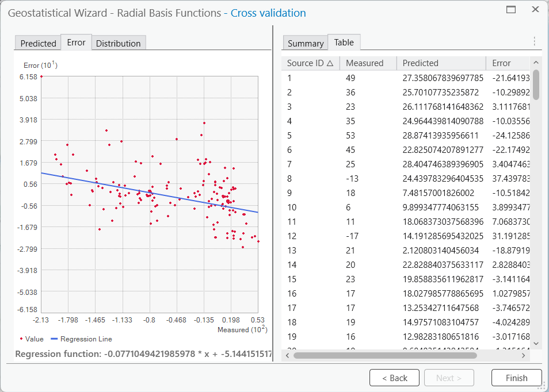
Task: Click the table scroll up arrow
Action: click(x=536, y=62)
